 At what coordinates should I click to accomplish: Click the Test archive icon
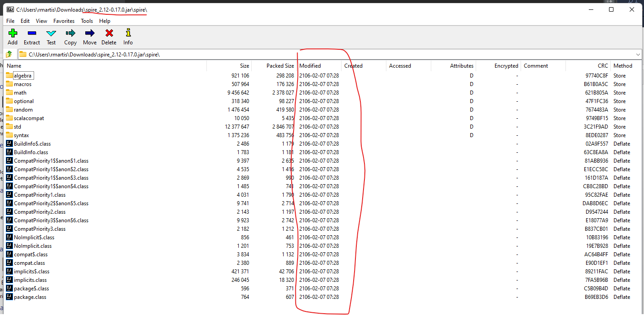click(x=51, y=36)
